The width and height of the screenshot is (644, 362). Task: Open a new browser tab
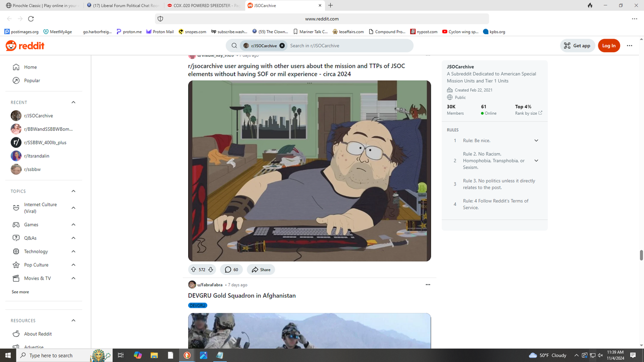tap(331, 6)
